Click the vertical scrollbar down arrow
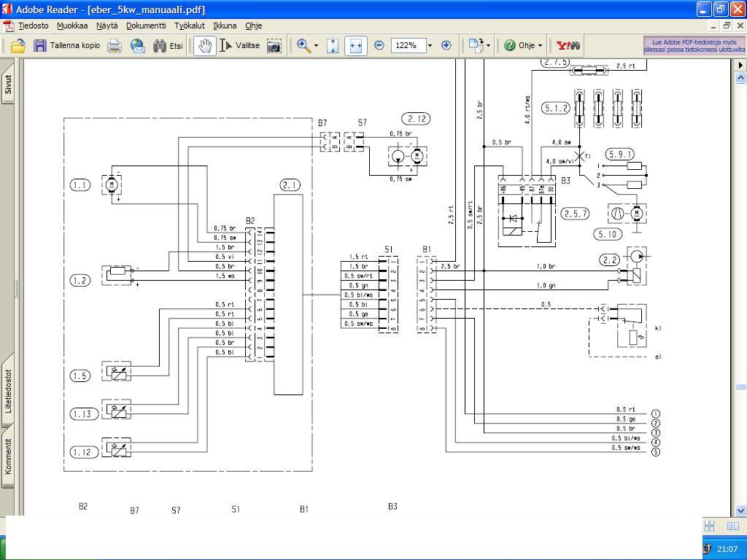The image size is (747, 560). (740, 510)
